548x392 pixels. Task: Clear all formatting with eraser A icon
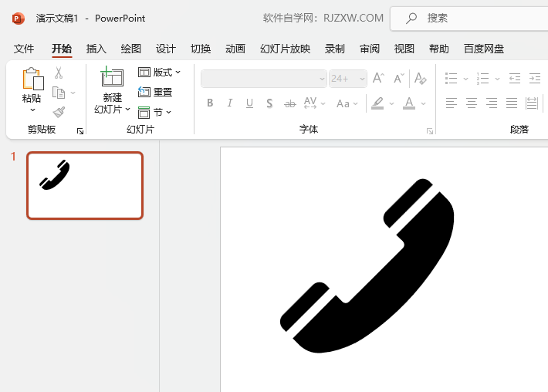[420, 78]
